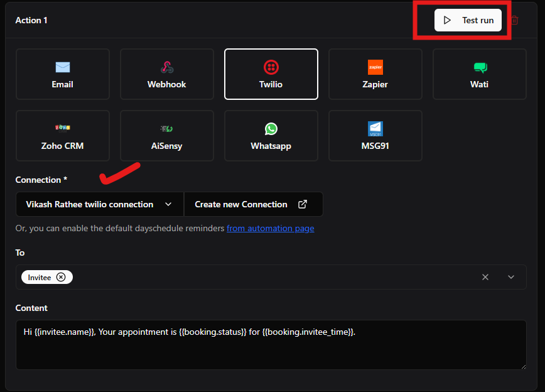Screen dimensions: 545x392
Task: Clear all recipients in To field
Action: pyautogui.click(x=485, y=277)
